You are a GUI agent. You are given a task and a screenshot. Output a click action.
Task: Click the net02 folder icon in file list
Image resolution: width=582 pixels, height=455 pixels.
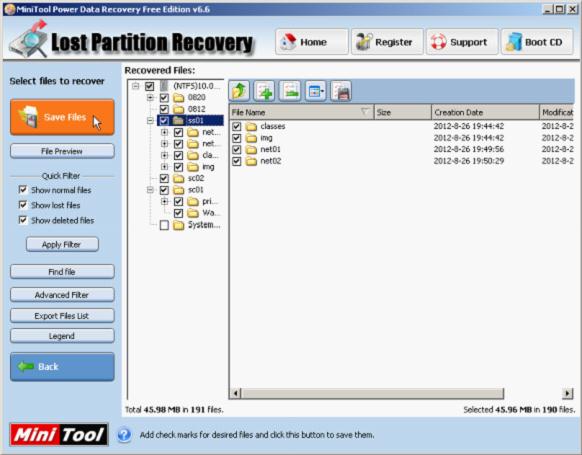(x=252, y=161)
